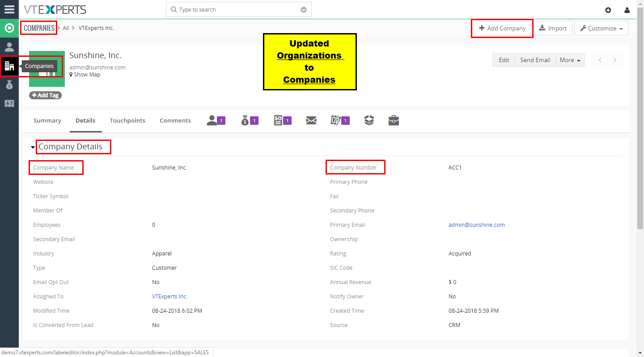644x357 pixels.
Task: Click the Company Number value ACC1
Action: pos(455,168)
